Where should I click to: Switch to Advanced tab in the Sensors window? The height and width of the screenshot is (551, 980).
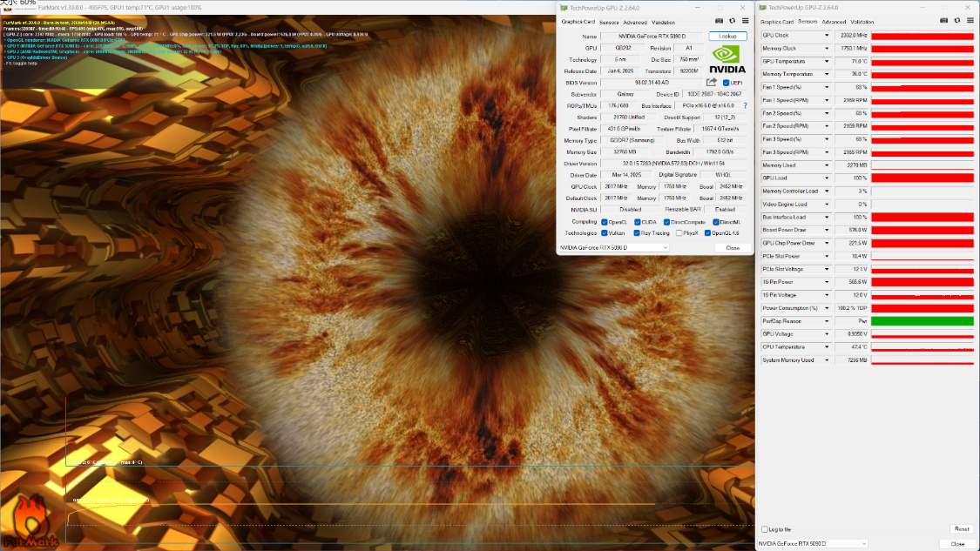tap(834, 22)
